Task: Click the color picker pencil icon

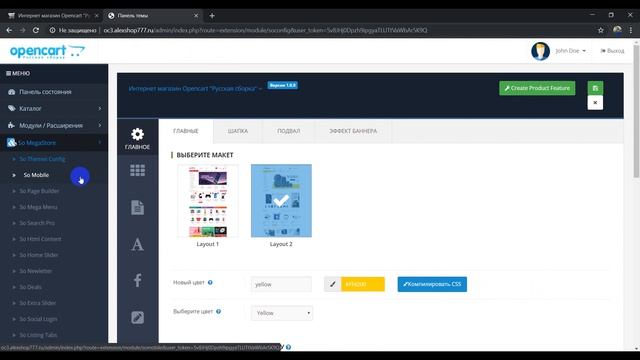Action: click(x=333, y=284)
